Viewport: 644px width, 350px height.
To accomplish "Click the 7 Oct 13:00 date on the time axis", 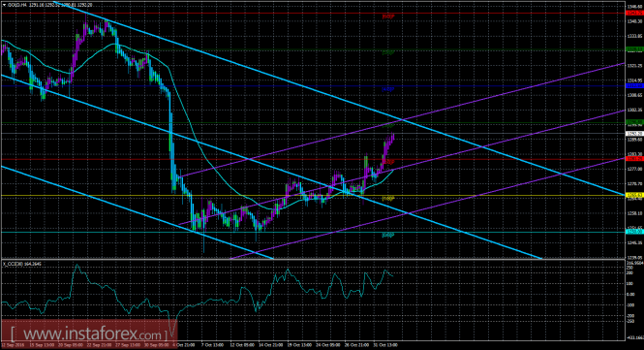I will 212,345.
